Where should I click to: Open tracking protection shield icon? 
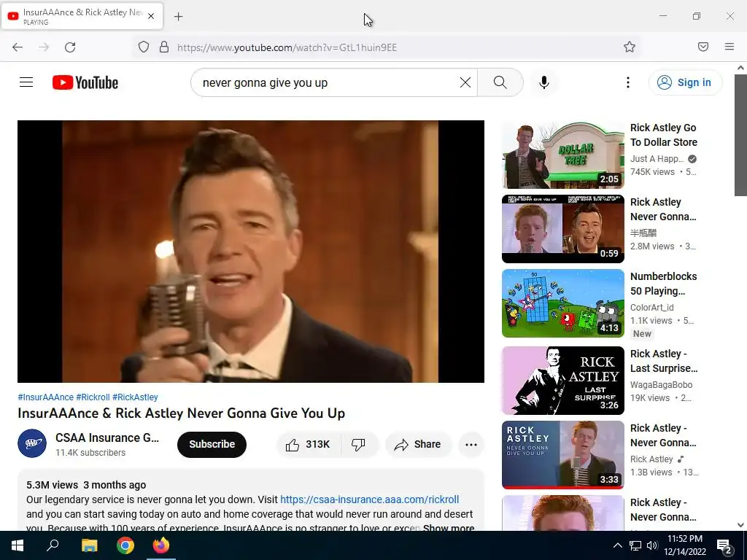click(x=144, y=47)
